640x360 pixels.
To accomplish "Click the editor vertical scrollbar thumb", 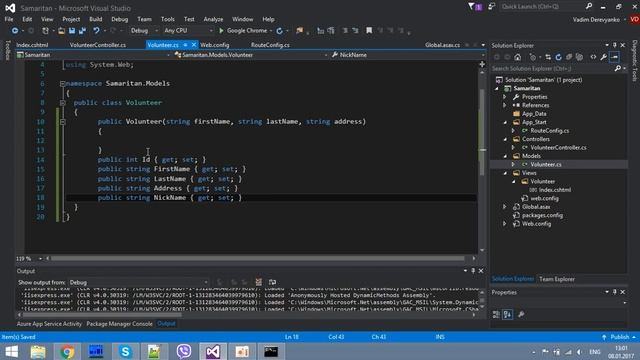I will (x=482, y=131).
